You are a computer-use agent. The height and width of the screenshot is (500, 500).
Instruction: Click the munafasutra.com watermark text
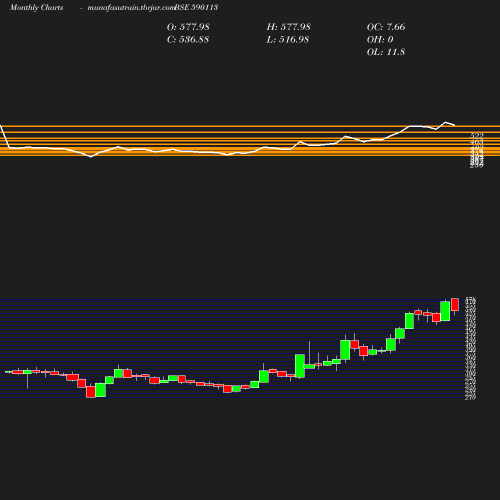pos(131,7)
